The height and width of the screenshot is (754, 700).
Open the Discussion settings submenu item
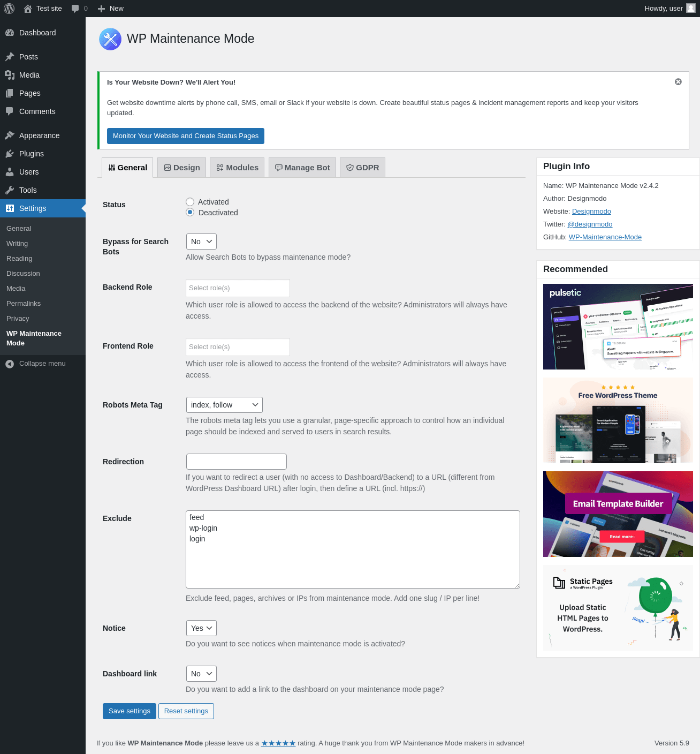pyautogui.click(x=23, y=274)
